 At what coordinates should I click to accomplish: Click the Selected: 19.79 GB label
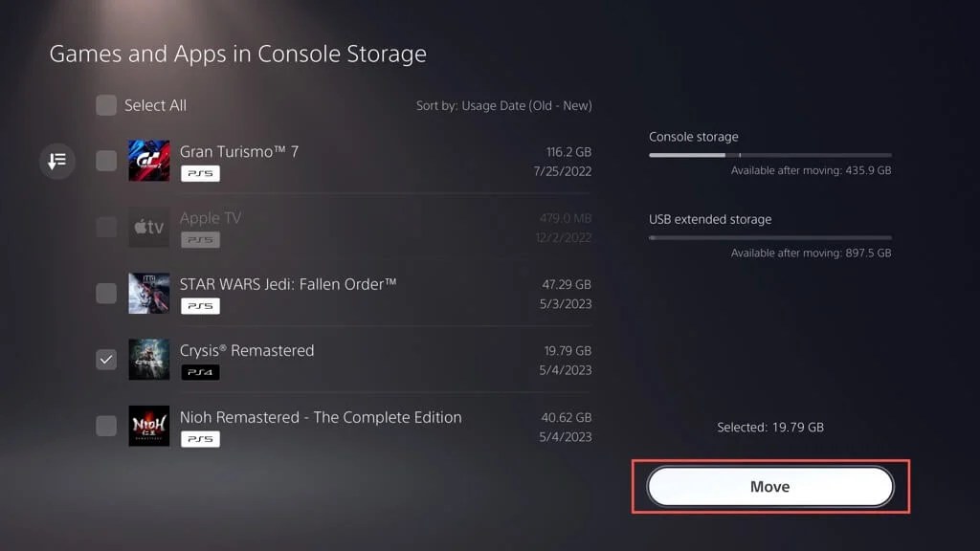[769, 427]
